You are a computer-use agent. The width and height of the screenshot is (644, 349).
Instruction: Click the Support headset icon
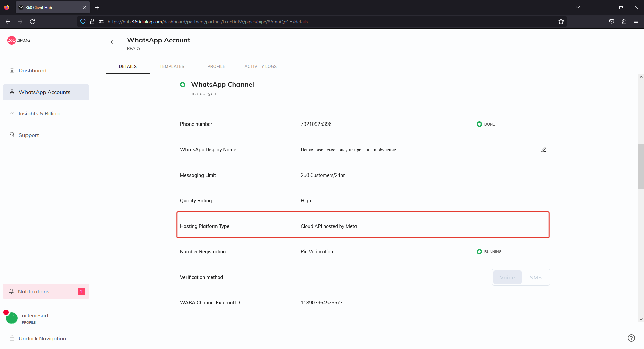click(x=12, y=135)
